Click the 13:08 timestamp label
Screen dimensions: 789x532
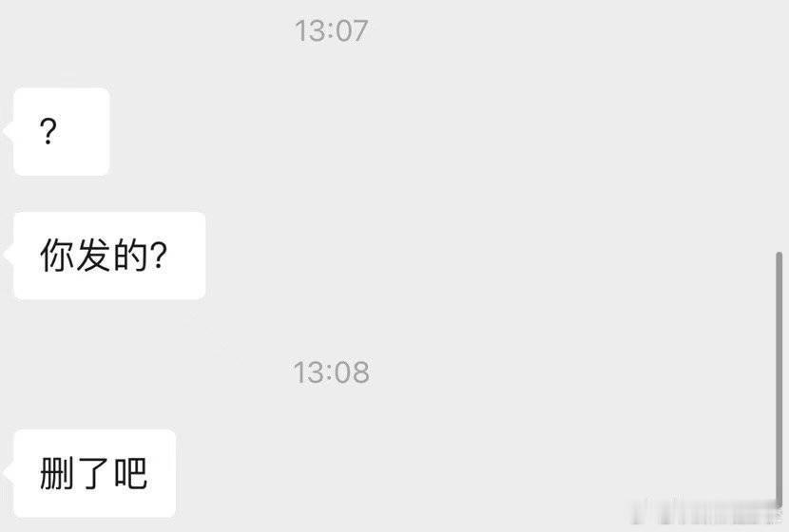coord(331,372)
